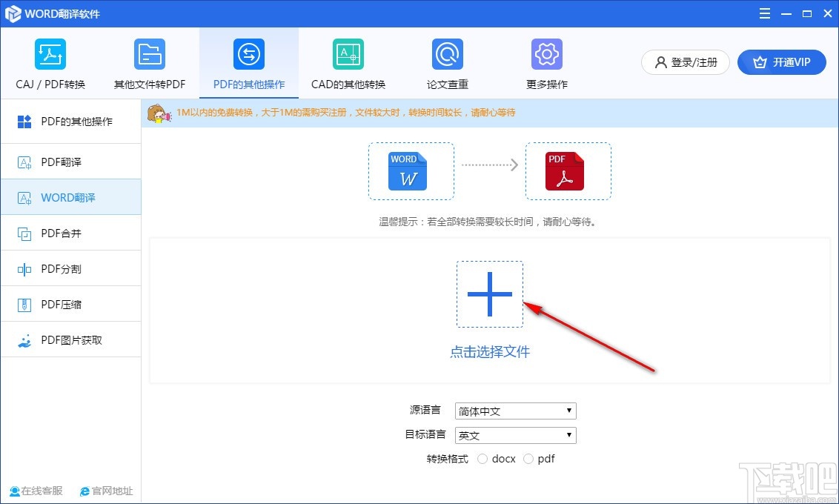The height and width of the screenshot is (504, 839).
Task: Click the CAJ/PDF转换 converter icon
Action: tap(50, 53)
